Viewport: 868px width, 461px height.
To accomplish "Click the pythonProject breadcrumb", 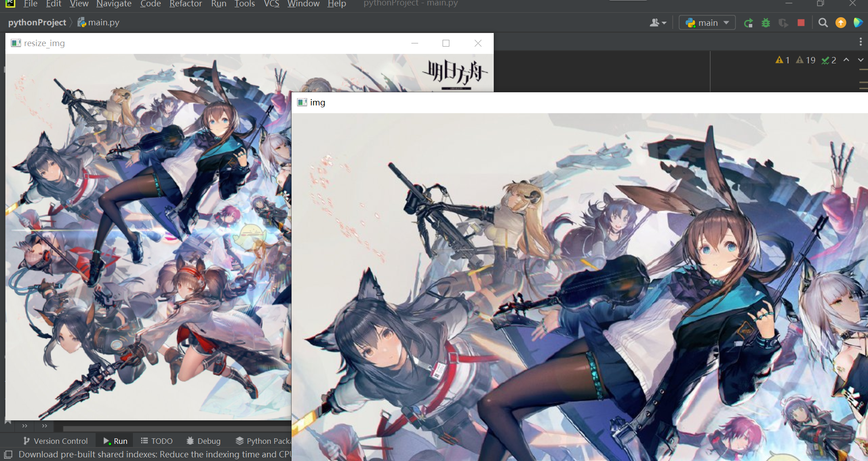I will [x=37, y=22].
